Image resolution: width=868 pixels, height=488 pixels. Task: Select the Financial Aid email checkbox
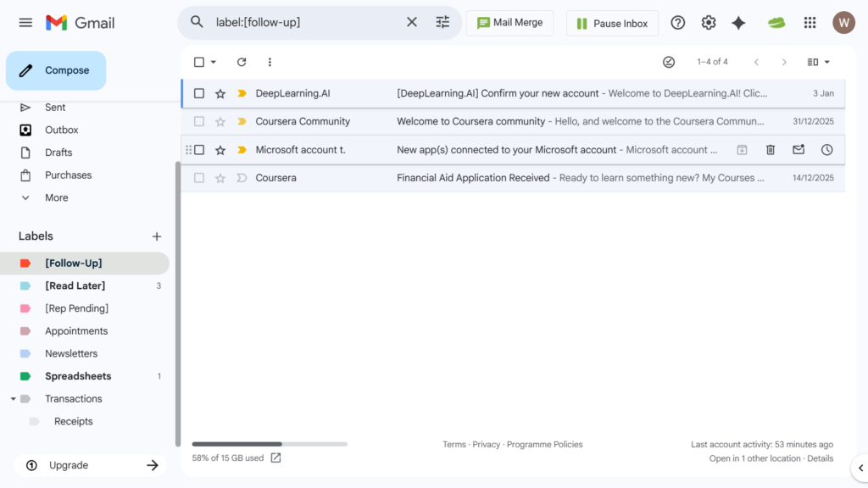point(198,178)
